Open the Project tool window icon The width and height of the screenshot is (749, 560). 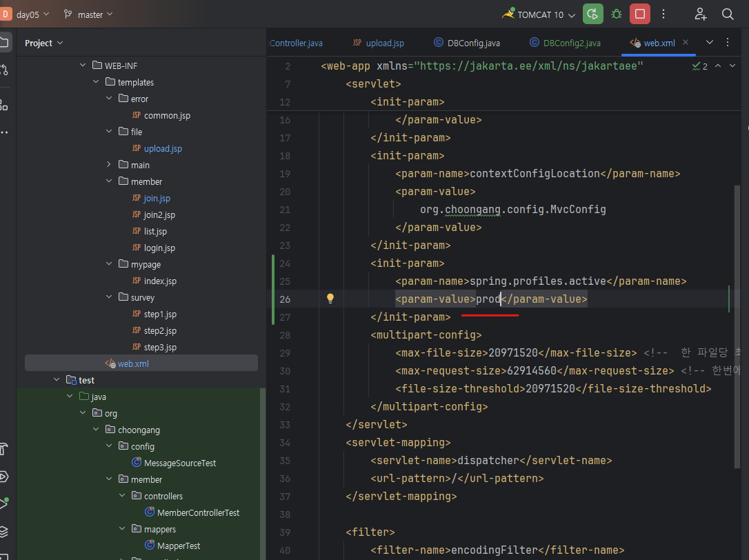tap(4, 42)
